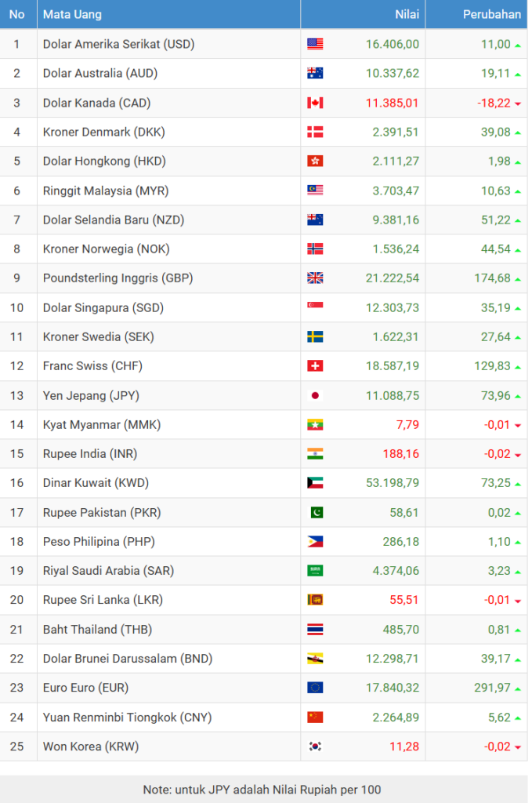The image size is (532, 803).
Task: Click the United States flag icon
Action: click(315, 44)
